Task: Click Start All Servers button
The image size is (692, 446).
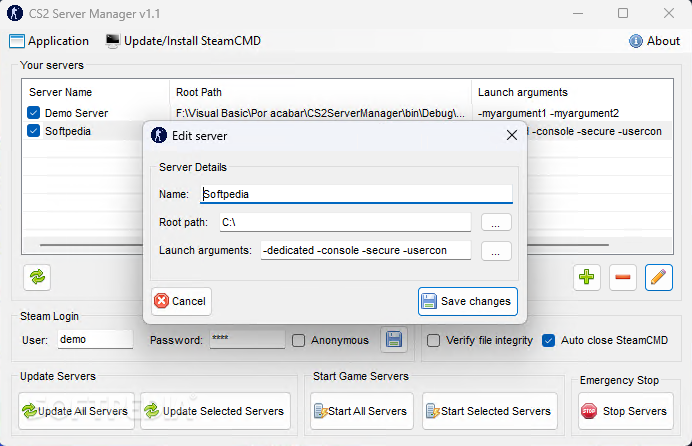Action: [x=362, y=411]
